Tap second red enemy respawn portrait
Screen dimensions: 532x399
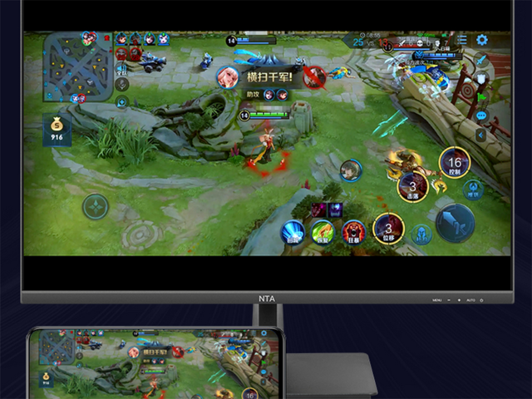(x=135, y=54)
